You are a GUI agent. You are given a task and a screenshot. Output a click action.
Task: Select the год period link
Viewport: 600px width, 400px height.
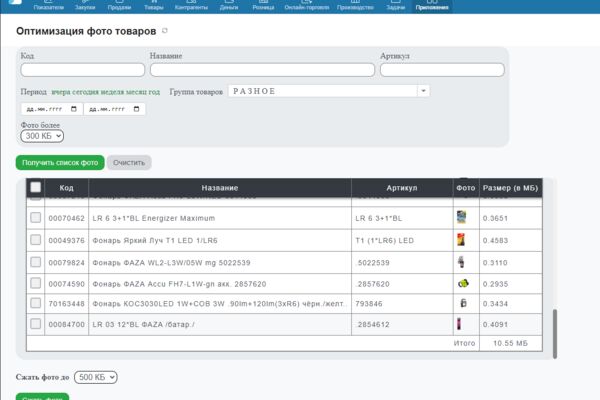click(x=154, y=92)
